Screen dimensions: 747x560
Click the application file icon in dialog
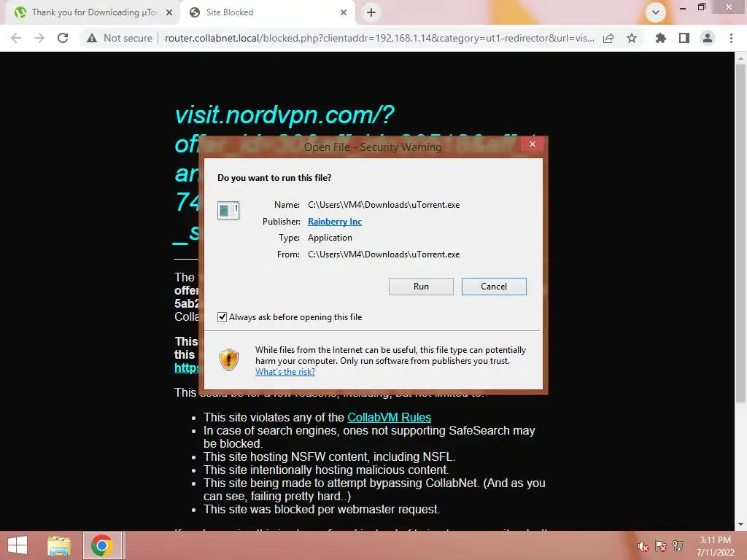tap(228, 210)
